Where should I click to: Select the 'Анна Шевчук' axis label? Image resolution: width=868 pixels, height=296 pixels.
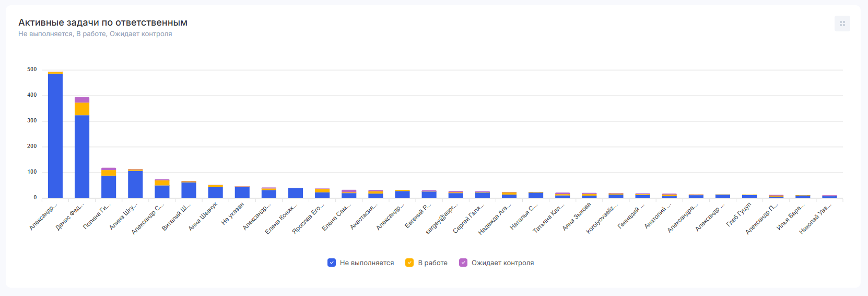pos(204,216)
